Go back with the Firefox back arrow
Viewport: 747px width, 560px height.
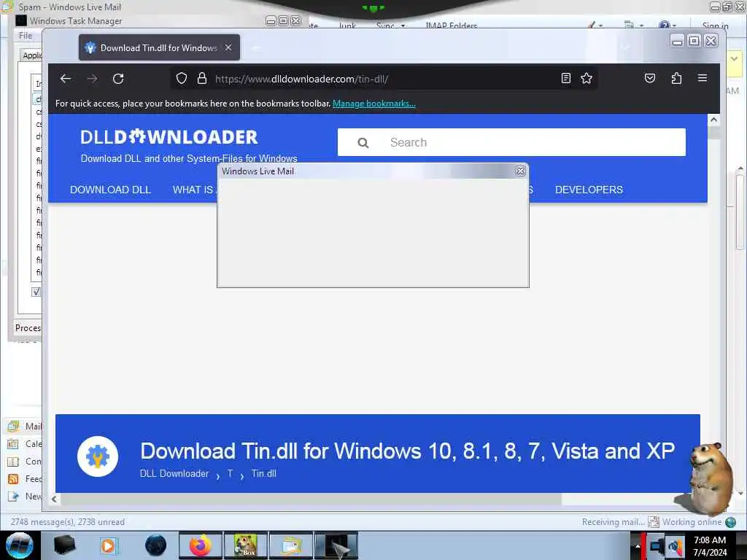tap(66, 79)
